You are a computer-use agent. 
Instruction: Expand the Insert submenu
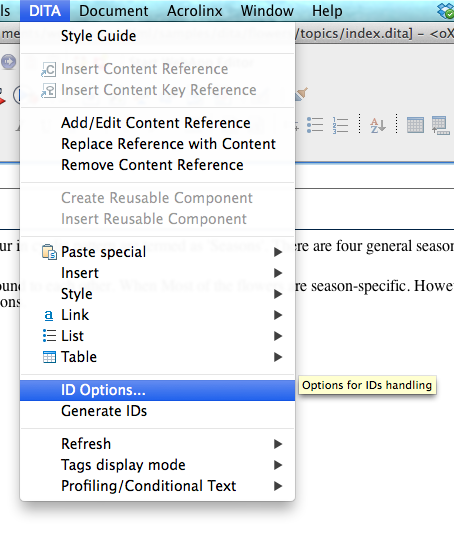(157, 273)
